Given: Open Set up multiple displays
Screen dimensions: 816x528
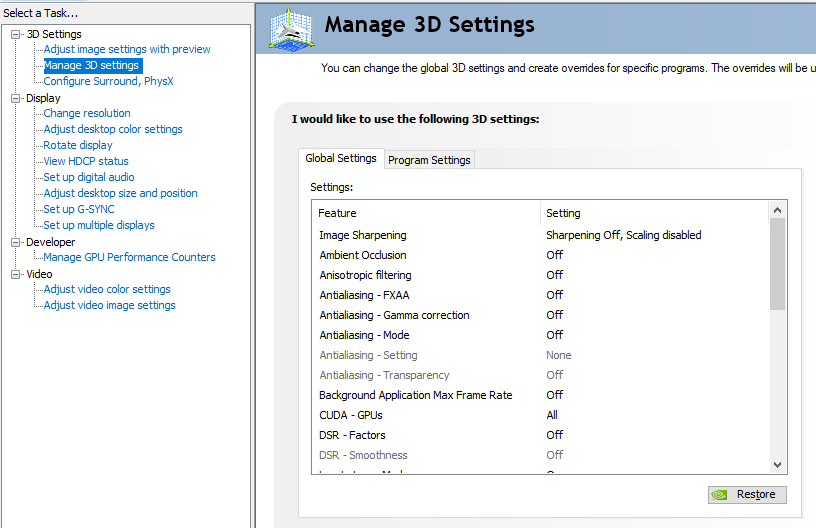Looking at the screenshot, I should [x=99, y=225].
